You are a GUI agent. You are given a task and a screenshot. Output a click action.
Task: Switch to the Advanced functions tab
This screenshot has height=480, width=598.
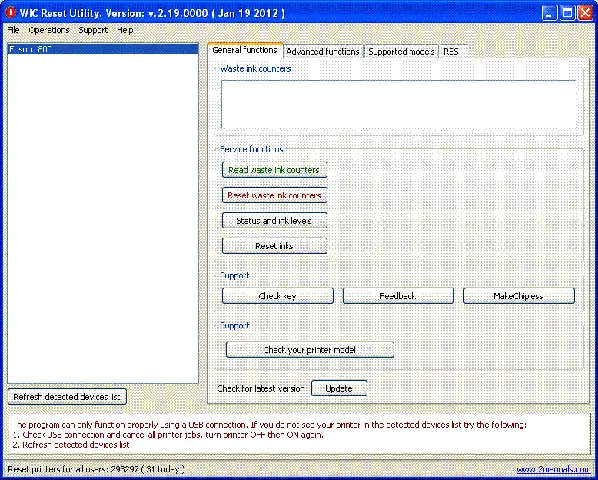pos(323,51)
